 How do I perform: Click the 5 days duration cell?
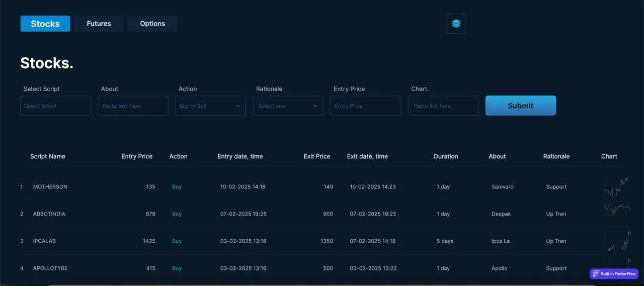[x=445, y=241]
